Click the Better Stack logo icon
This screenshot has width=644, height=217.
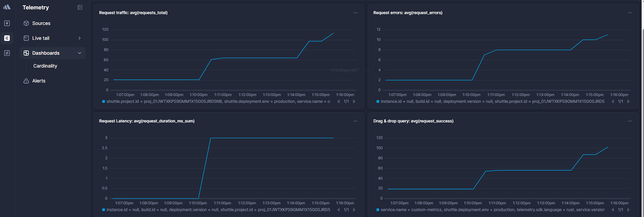[7, 7]
